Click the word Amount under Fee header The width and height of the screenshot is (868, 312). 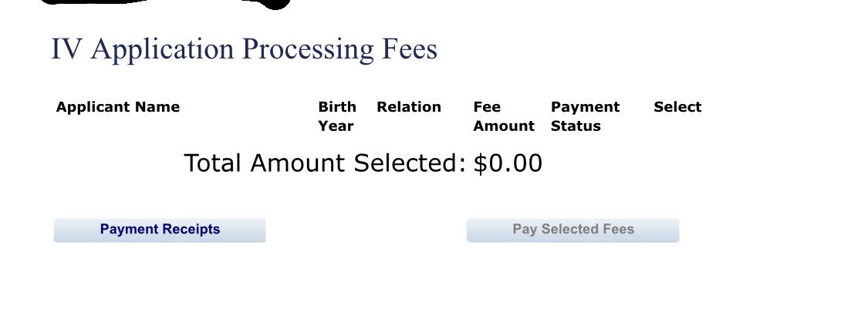(504, 126)
